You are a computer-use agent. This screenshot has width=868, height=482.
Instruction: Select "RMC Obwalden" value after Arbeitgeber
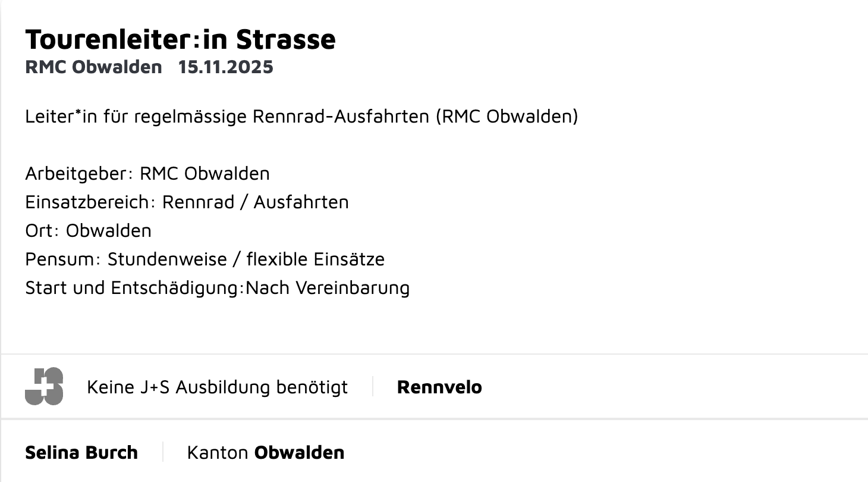click(x=205, y=174)
